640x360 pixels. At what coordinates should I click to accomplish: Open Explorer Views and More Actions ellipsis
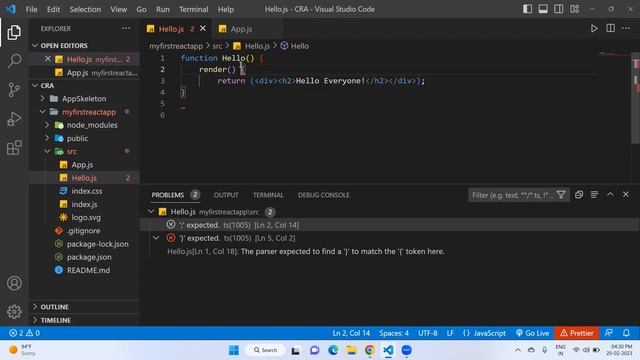[126, 29]
